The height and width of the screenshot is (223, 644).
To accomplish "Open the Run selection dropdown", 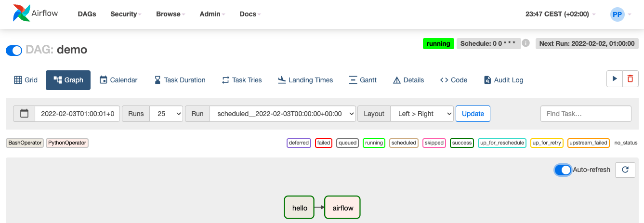I will coord(283,114).
